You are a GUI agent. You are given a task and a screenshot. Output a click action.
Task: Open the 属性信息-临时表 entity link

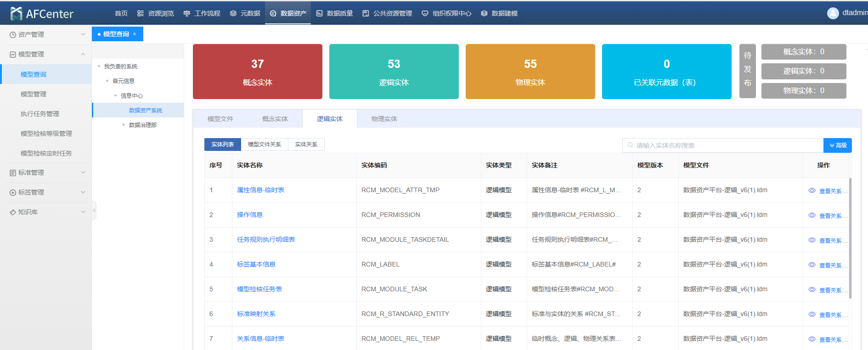tap(260, 190)
